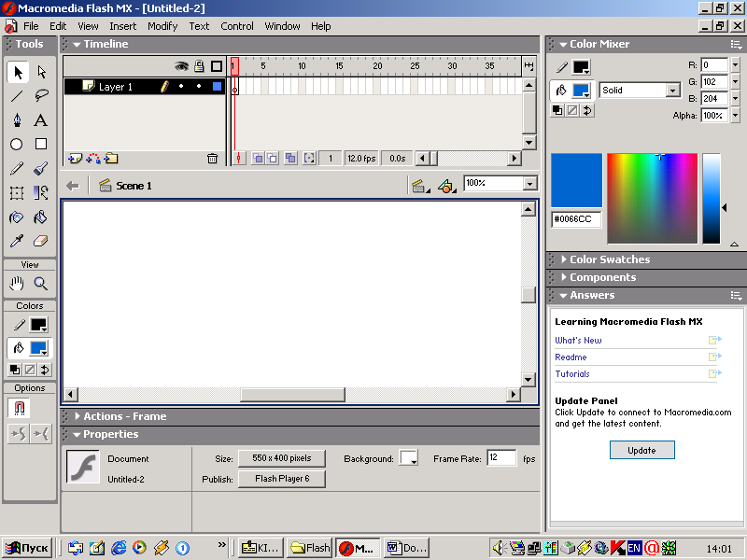747x560 pixels.
Task: Select the Subselection tool
Action: click(x=41, y=73)
